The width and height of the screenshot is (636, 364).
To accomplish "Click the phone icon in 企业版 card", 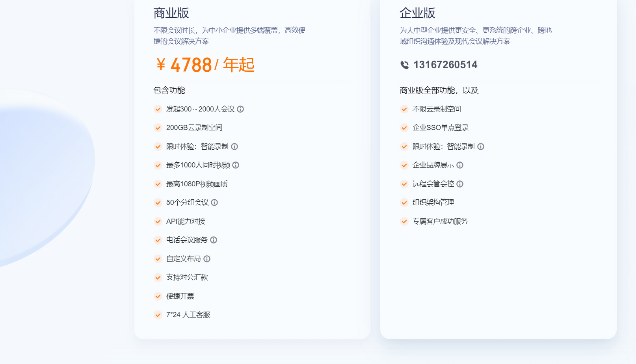I will pos(405,65).
